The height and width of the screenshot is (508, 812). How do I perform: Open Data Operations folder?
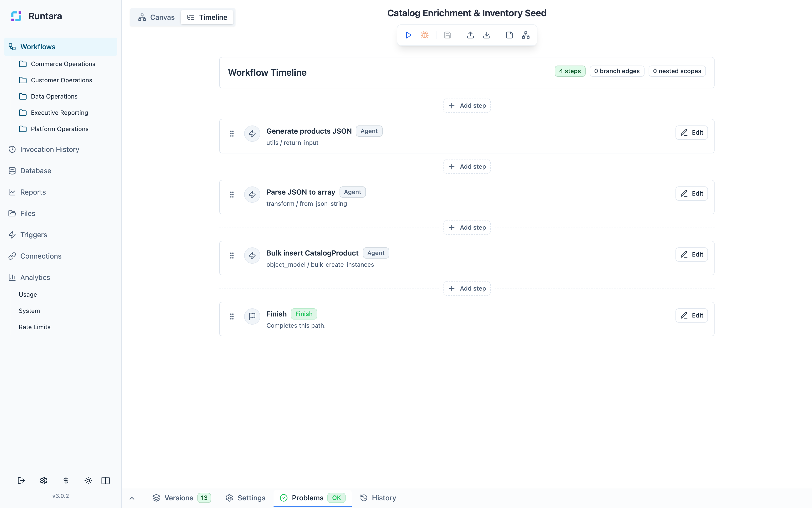pyautogui.click(x=54, y=97)
